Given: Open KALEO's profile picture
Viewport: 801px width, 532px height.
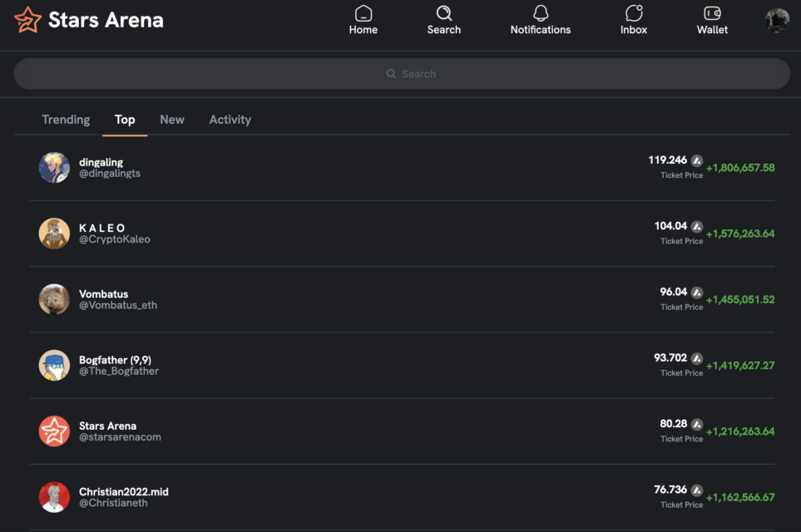Looking at the screenshot, I should 54,234.
